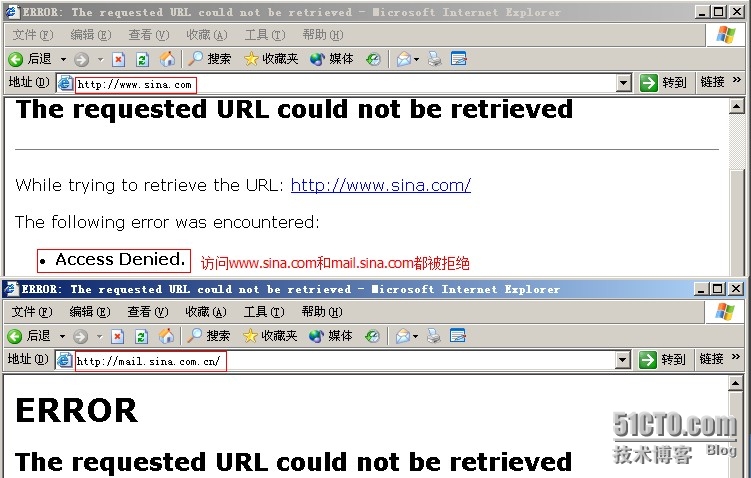
Task: Open 编辑(E) menu in top window
Action: (x=91, y=35)
